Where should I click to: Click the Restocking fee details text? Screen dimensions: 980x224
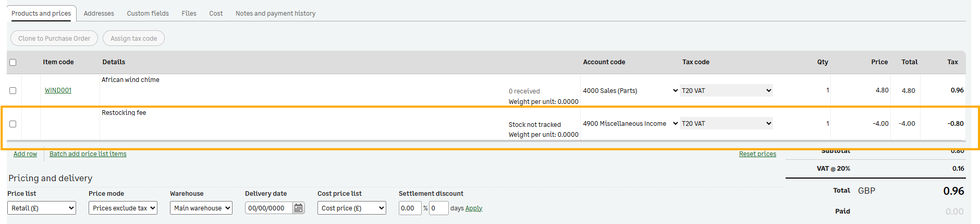click(x=124, y=113)
